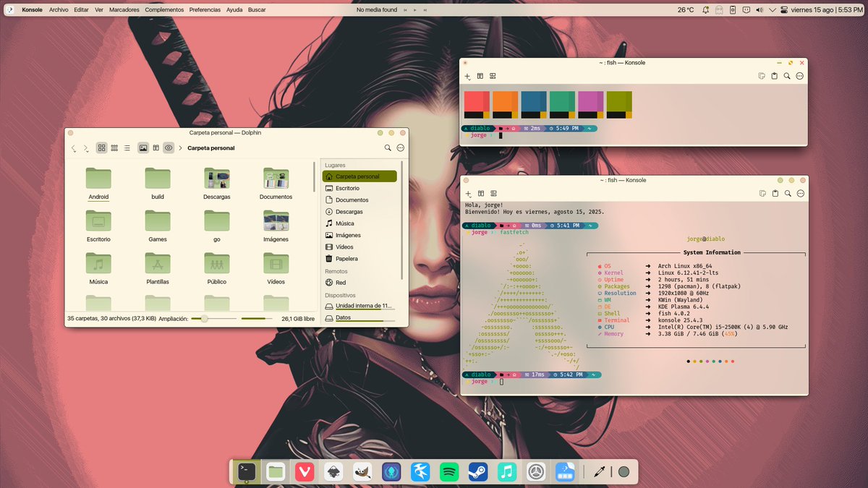Split view left/right in fastfetch Konsole window
The width and height of the screenshot is (868, 488).
click(480, 194)
